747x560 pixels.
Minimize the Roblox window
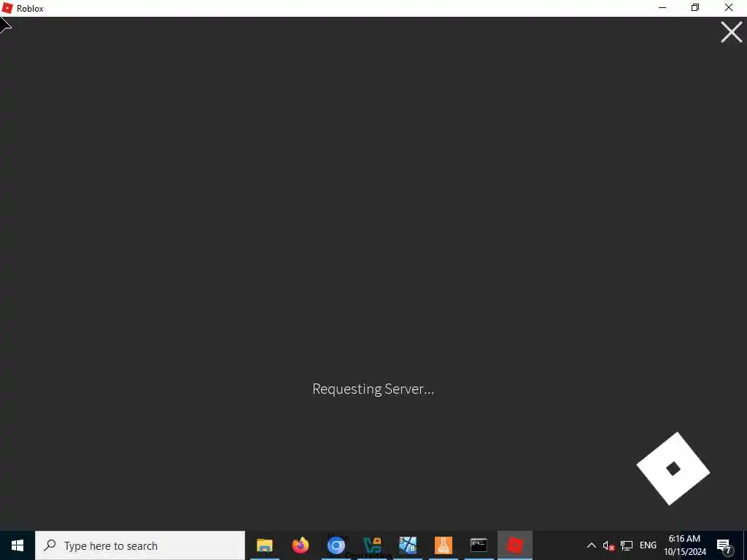point(662,7)
